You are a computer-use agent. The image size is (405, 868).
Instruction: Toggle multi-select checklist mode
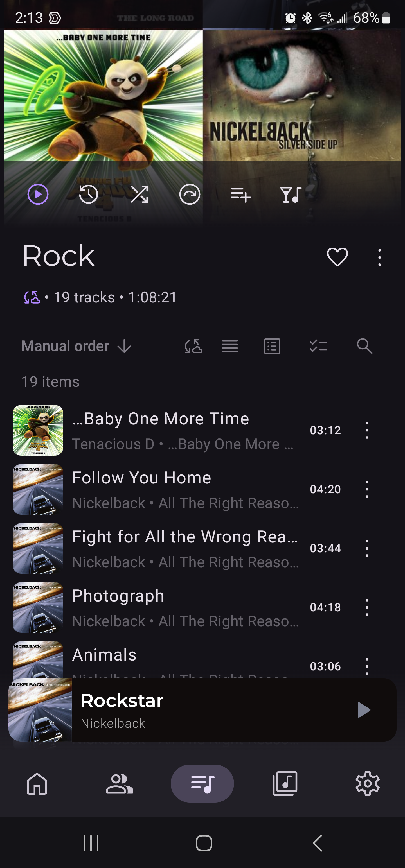click(318, 346)
